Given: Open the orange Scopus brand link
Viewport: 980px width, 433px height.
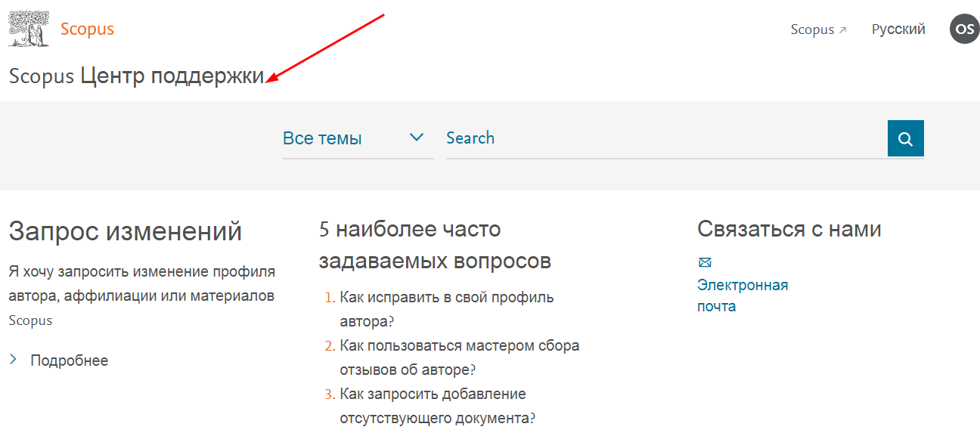Looking at the screenshot, I should (x=87, y=29).
